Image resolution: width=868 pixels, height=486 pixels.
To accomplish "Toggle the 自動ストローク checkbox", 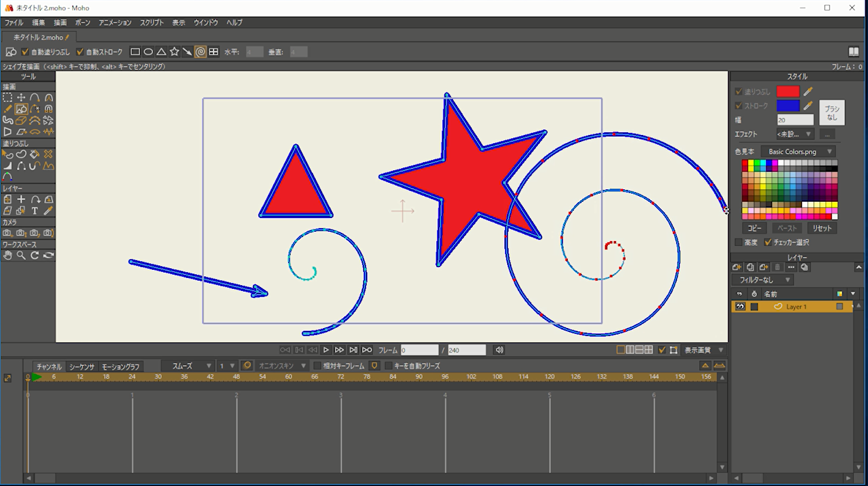I will 80,52.
